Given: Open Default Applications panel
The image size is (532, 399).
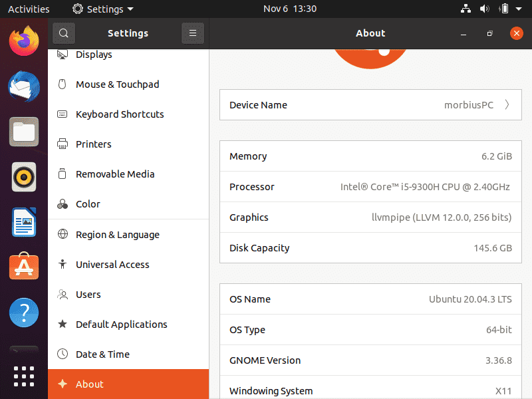Looking at the screenshot, I should [x=128, y=324].
